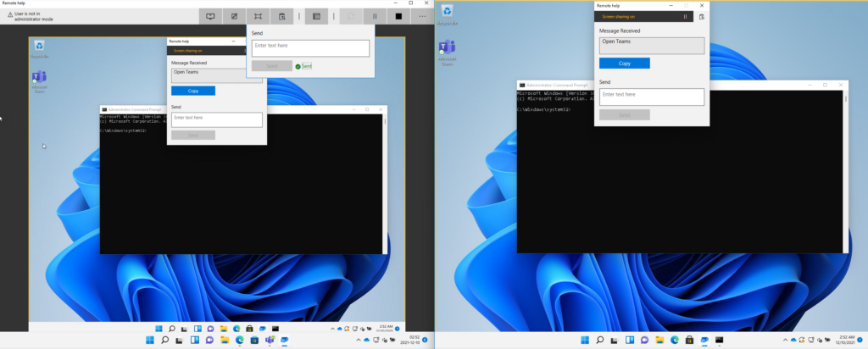Stop the session with black square icon
The width and height of the screenshot is (868, 349).
(398, 16)
